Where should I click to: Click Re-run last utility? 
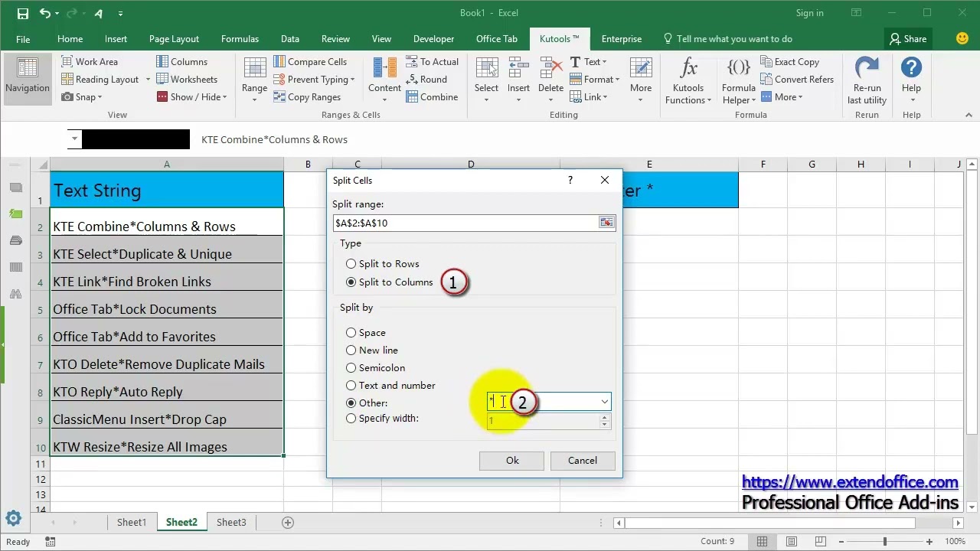coord(867,80)
